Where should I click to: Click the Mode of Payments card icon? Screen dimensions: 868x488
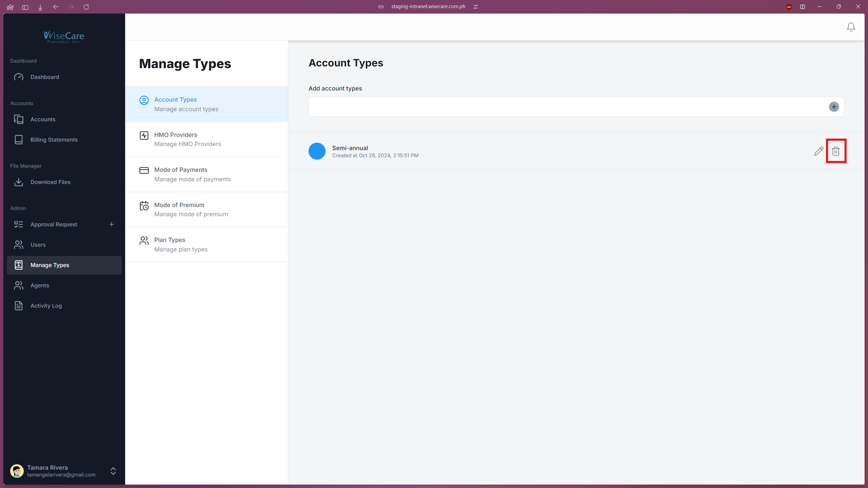point(144,170)
